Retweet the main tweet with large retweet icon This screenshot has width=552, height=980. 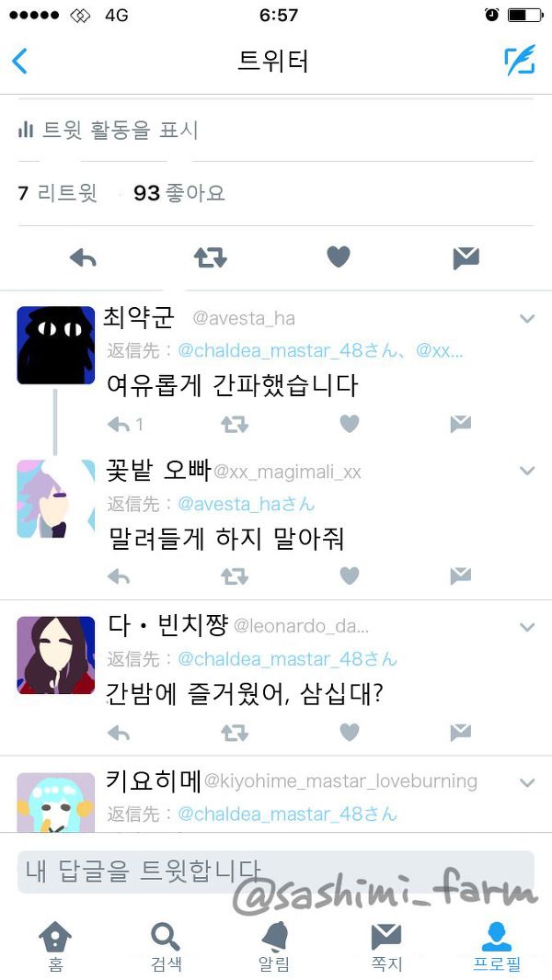coord(210,257)
